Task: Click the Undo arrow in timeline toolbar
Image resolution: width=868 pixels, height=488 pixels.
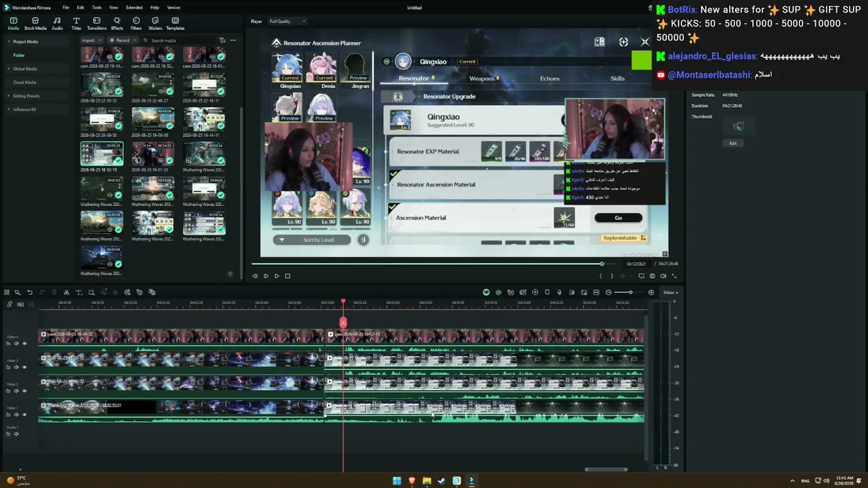Action: pos(30,292)
